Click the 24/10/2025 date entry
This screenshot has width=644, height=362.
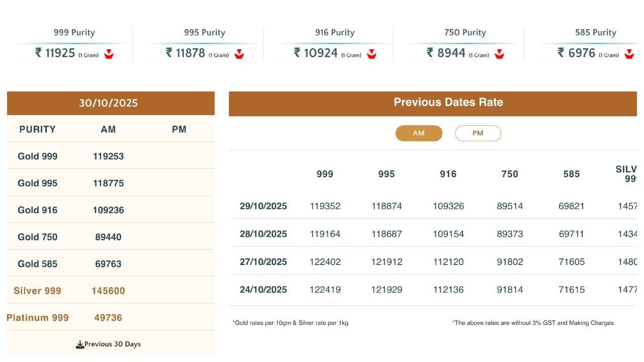(x=263, y=290)
